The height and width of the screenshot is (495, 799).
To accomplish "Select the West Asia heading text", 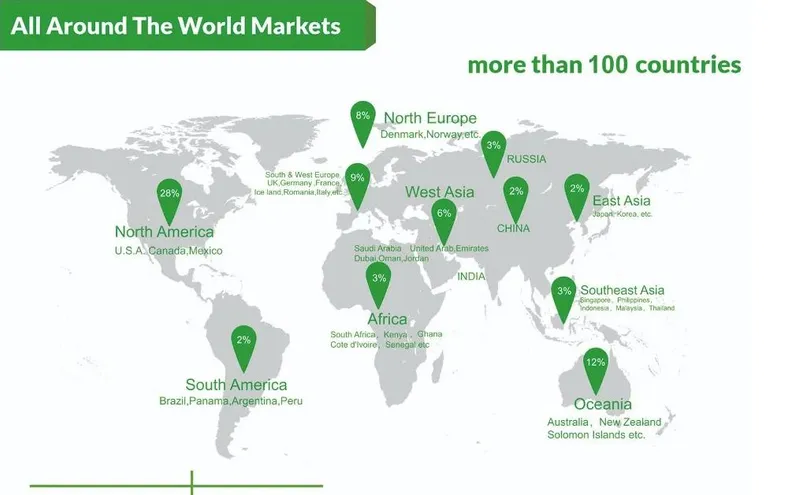I will [x=440, y=191].
